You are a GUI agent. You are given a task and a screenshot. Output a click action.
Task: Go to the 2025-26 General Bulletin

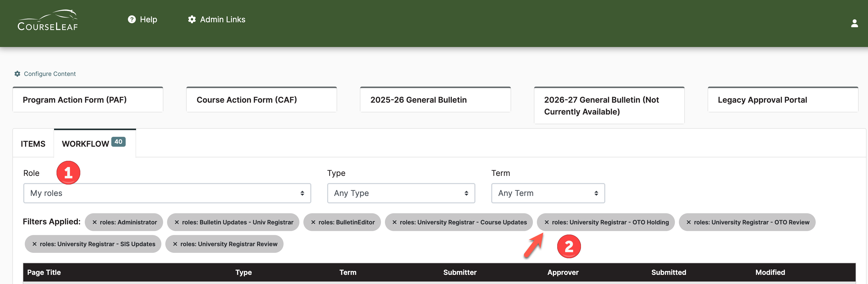click(x=435, y=99)
